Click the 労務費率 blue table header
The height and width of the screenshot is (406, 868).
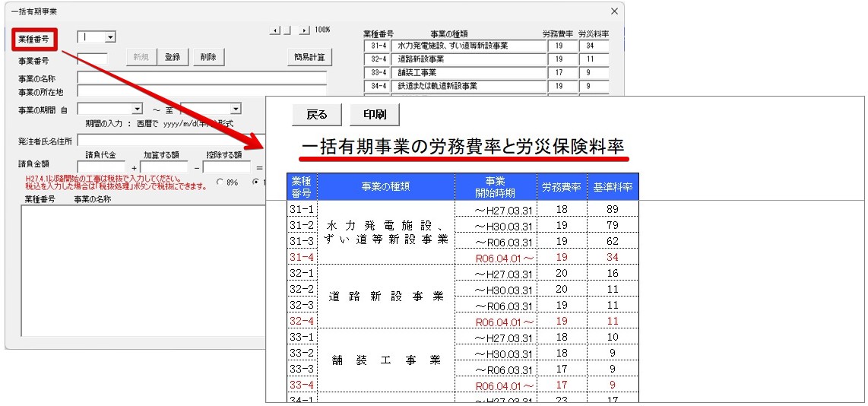click(x=562, y=187)
